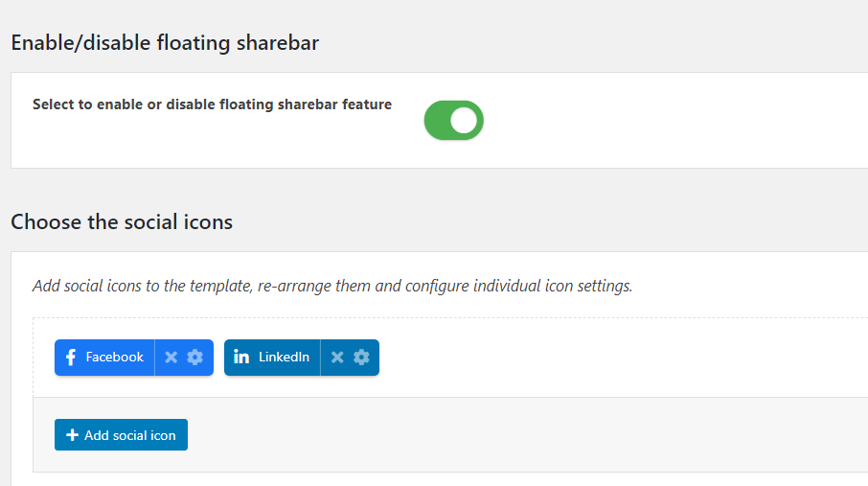Remove the LinkedIn social icon
Viewport: 868px width, 486px height.
(337, 358)
